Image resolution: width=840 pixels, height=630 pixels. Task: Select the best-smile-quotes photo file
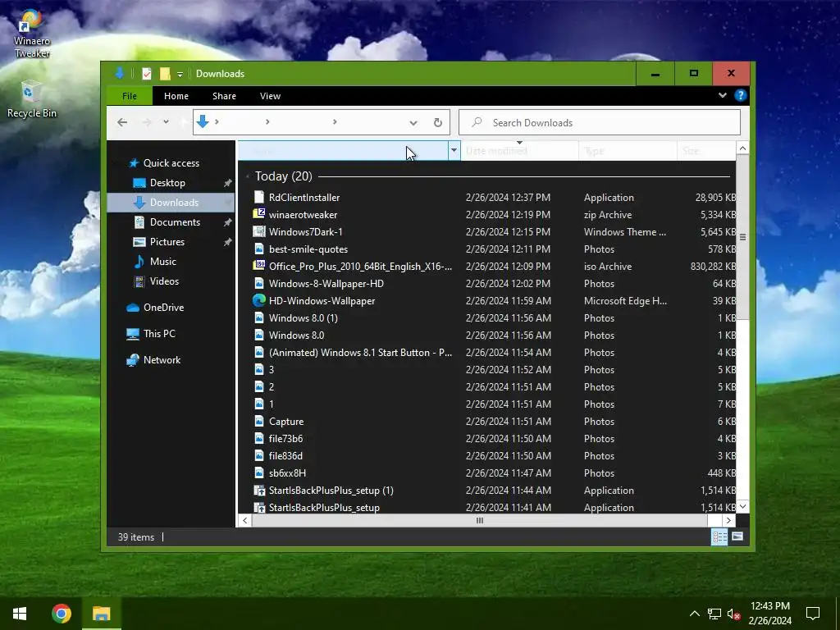tap(308, 249)
